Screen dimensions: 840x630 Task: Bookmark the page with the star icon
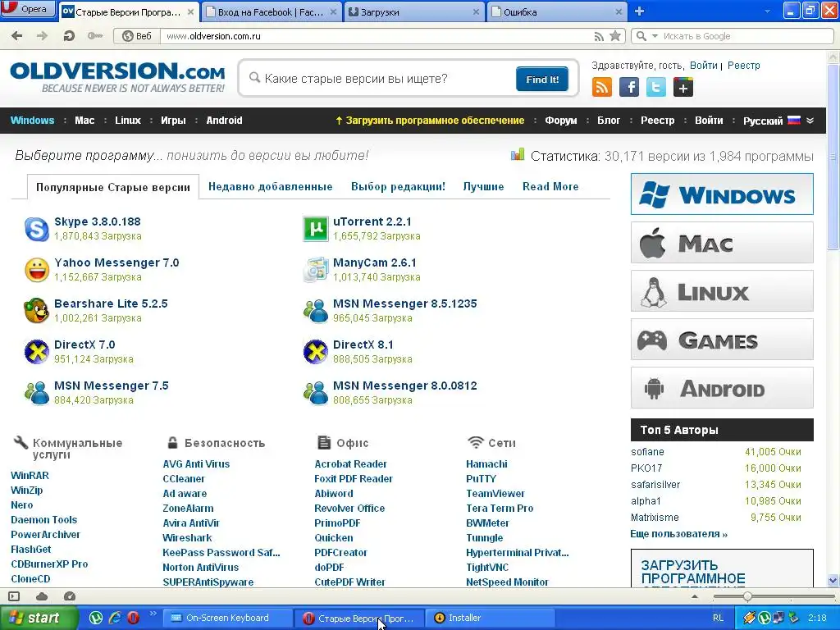(615, 36)
